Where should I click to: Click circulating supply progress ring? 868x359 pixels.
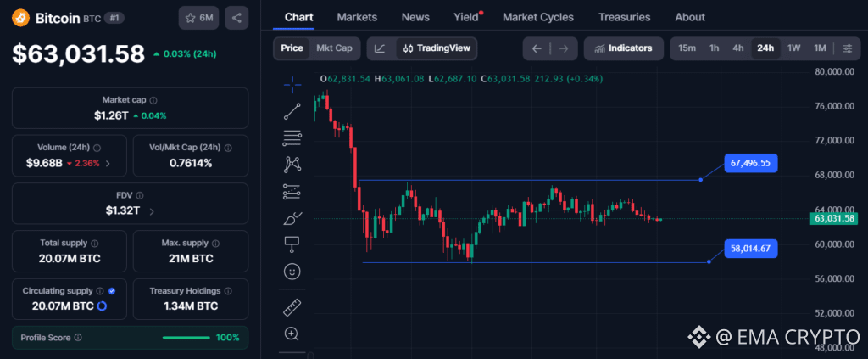point(102,306)
